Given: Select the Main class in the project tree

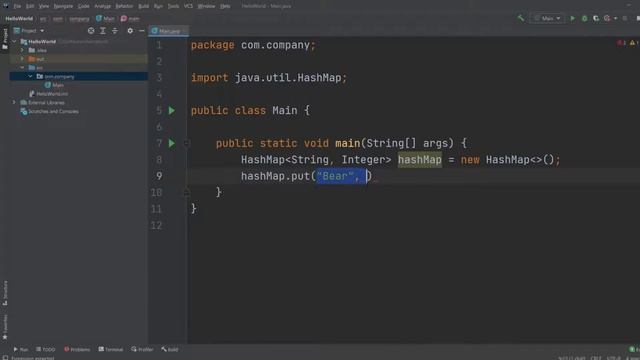Looking at the screenshot, I should click(54, 85).
